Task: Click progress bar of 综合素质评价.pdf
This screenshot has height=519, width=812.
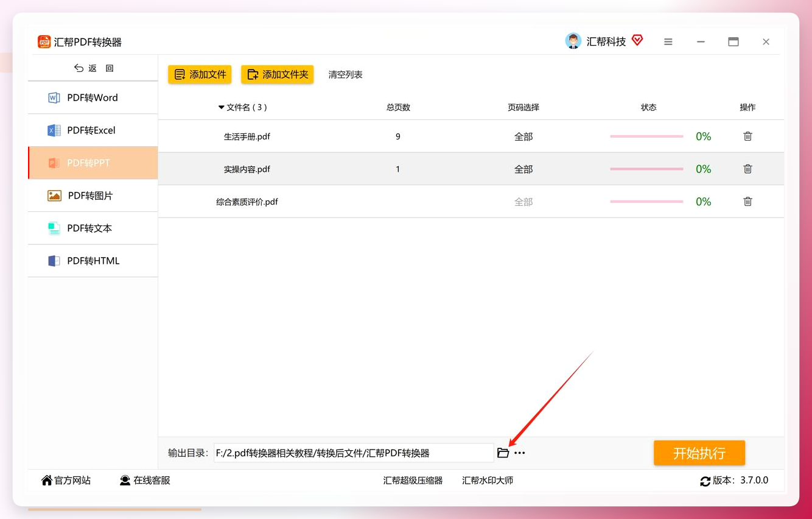Action: point(646,201)
